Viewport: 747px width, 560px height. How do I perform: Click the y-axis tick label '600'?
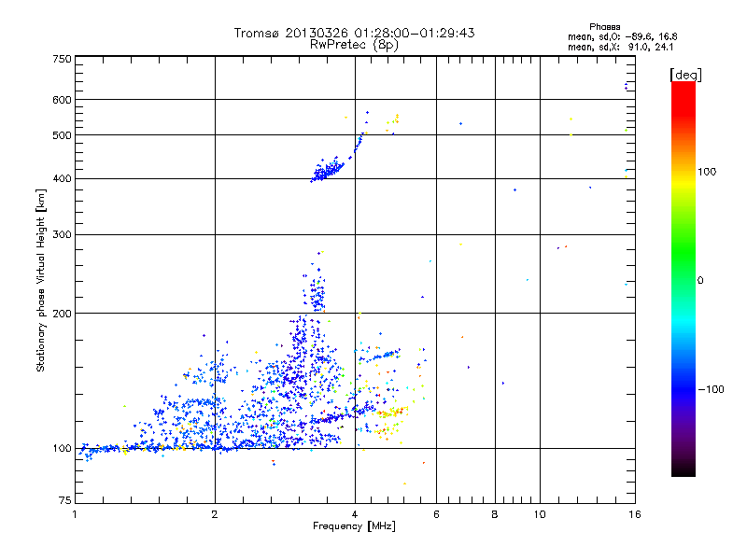click(x=62, y=100)
